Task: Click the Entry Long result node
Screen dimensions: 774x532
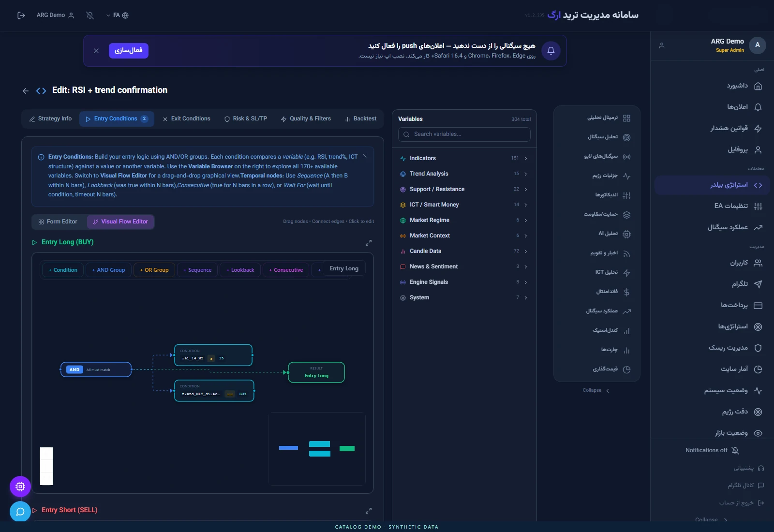Action: coord(316,372)
